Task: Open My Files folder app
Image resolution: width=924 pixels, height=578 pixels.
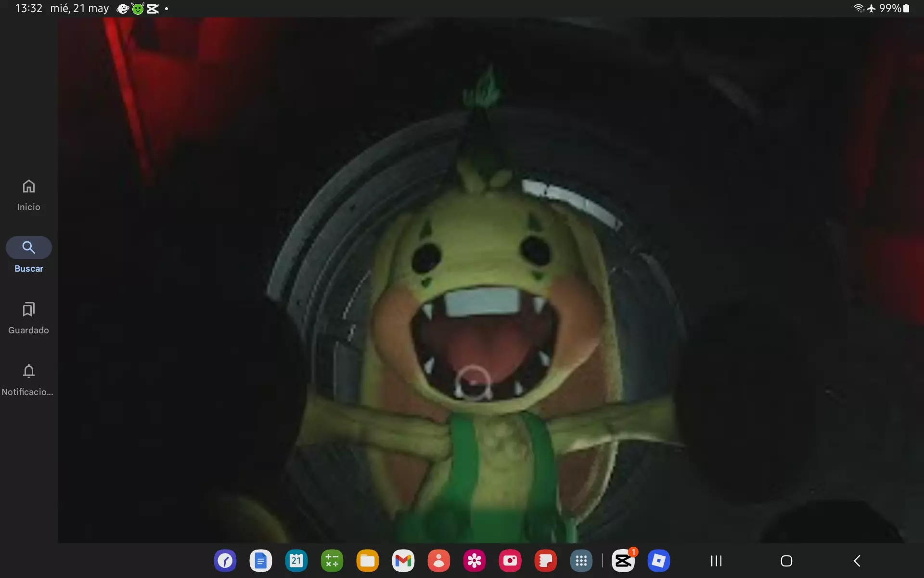Action: 368,561
